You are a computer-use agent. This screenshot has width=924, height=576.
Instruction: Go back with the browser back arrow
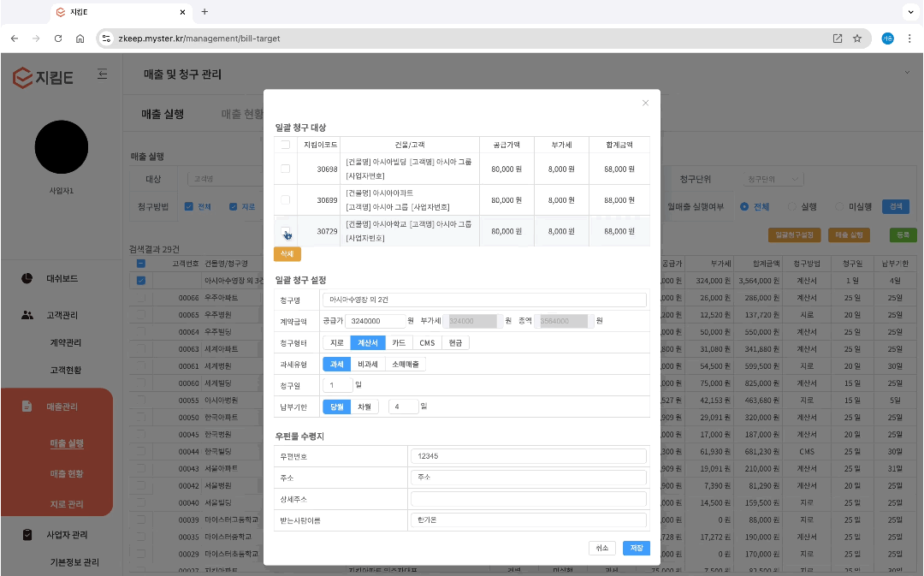(x=15, y=39)
